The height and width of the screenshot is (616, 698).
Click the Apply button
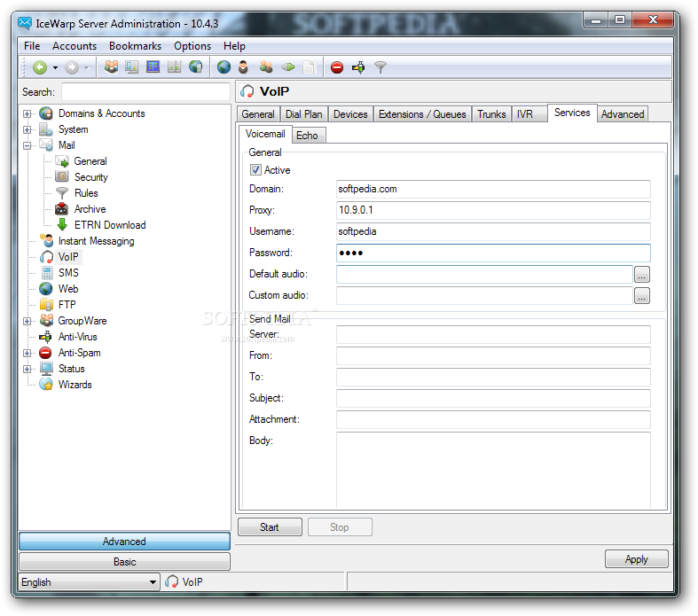(x=636, y=559)
